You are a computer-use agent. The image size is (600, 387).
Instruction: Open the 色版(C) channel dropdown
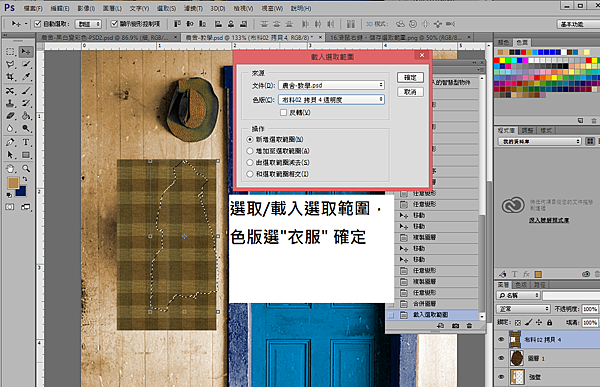pyautogui.click(x=331, y=100)
